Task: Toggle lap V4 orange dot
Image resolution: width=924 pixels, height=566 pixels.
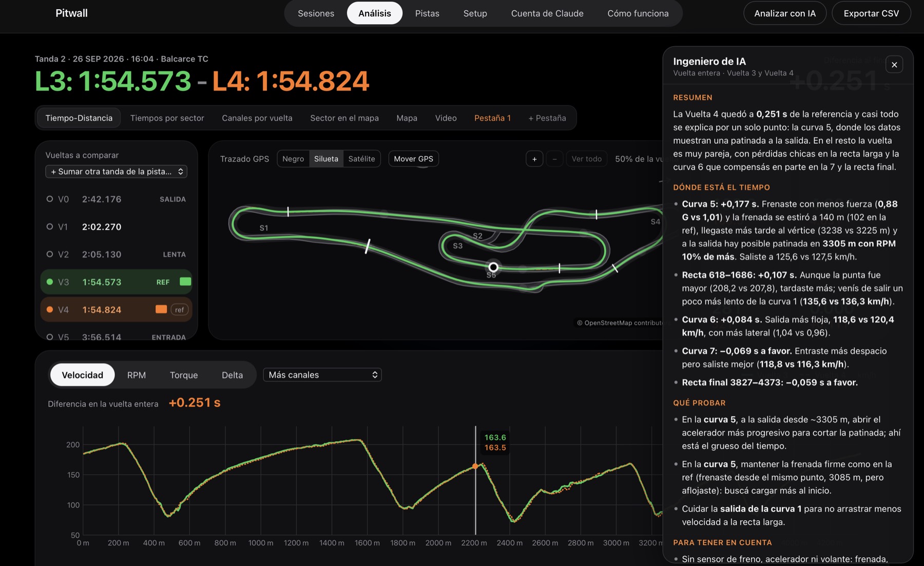Action: [50, 310]
